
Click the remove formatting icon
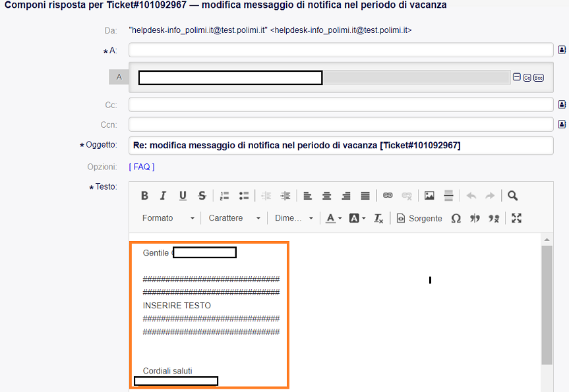(378, 218)
